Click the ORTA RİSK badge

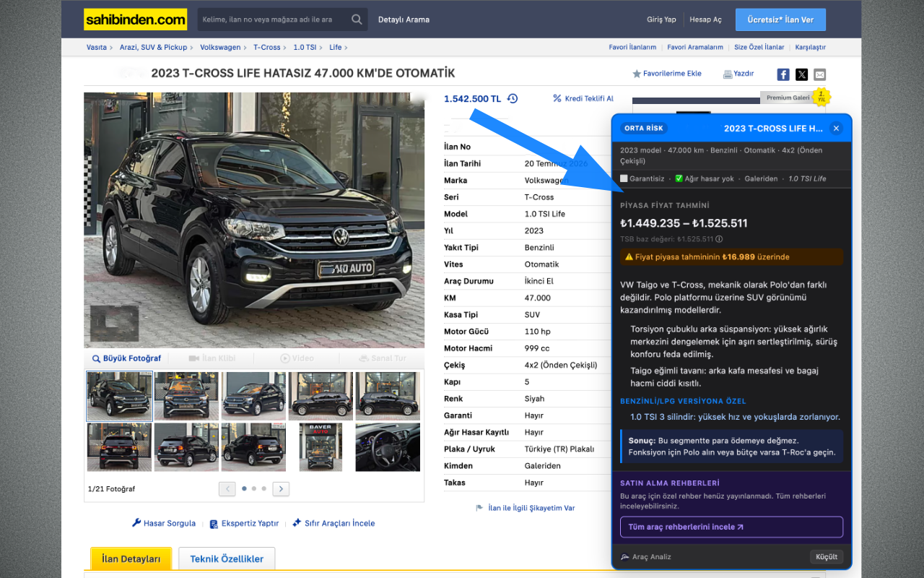click(644, 129)
